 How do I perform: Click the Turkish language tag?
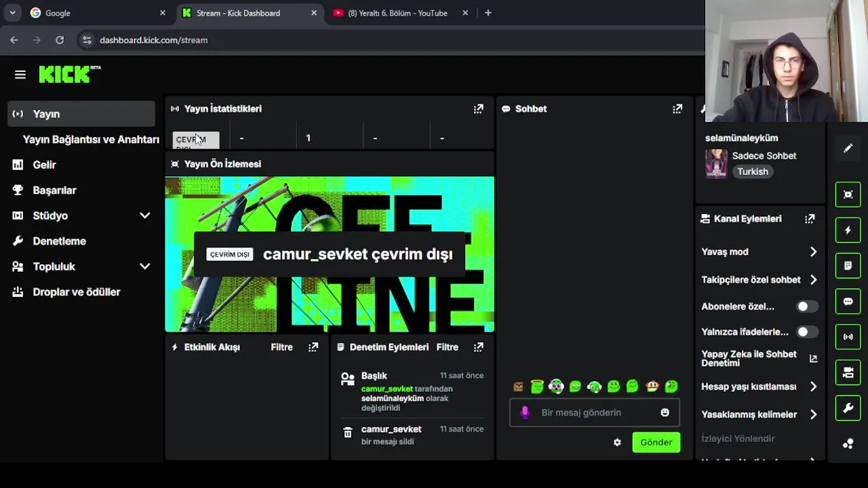tap(753, 171)
